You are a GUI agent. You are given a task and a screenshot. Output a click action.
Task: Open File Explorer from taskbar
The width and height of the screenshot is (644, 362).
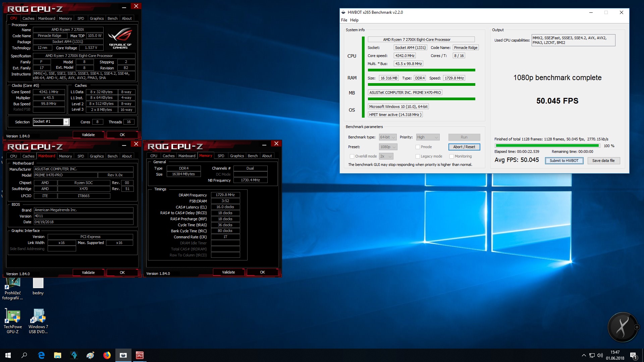[x=58, y=355]
